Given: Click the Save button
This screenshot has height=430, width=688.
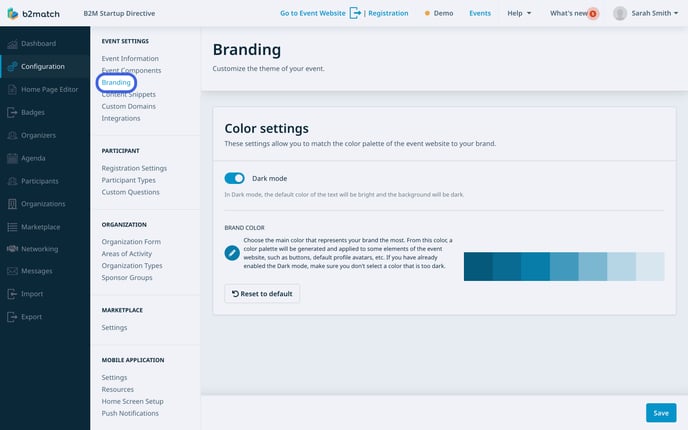Looking at the screenshot, I should point(660,412).
